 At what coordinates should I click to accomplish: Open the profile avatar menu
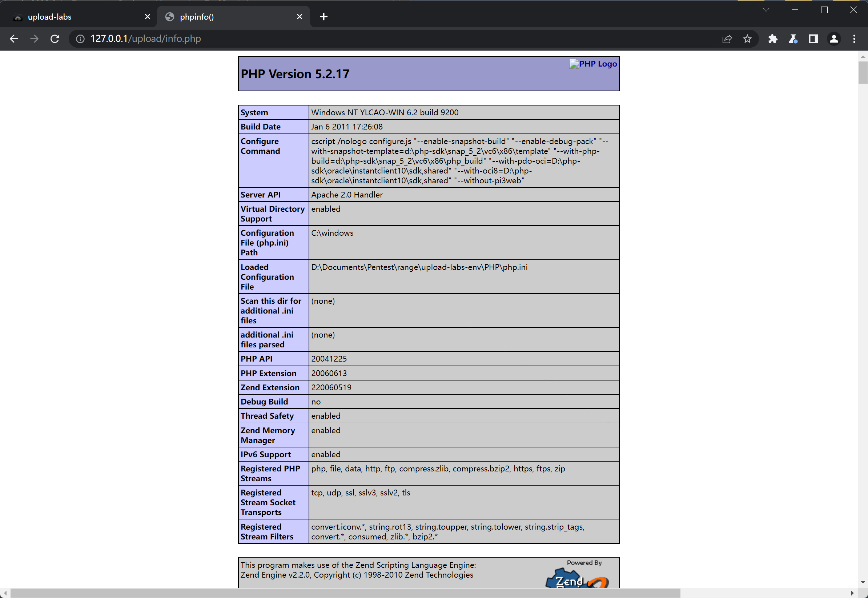pyautogui.click(x=834, y=39)
